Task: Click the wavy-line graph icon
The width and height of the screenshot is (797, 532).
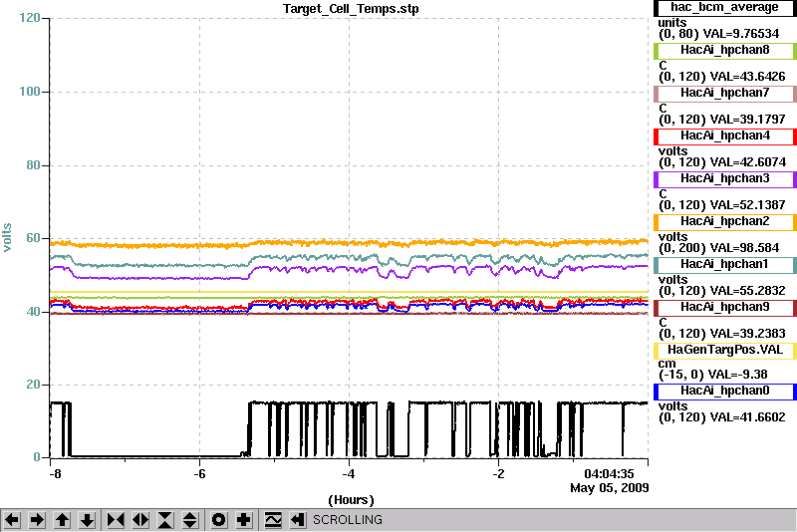Action: tap(273, 520)
